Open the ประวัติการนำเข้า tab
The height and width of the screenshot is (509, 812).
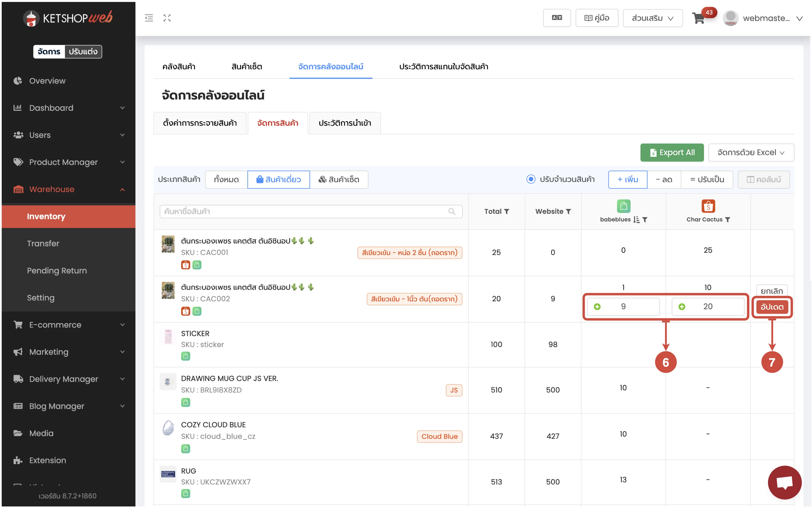pos(345,123)
